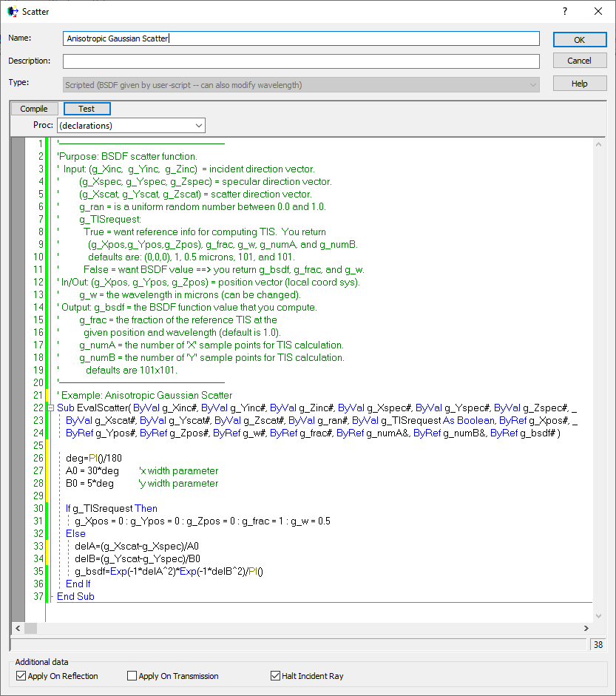Enable Apply On Transmission checkbox
The image size is (616, 696).
point(132,676)
